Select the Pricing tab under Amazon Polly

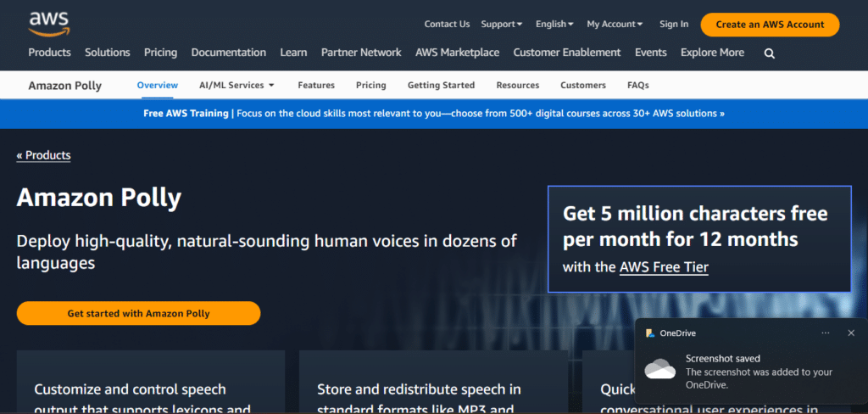pos(370,85)
